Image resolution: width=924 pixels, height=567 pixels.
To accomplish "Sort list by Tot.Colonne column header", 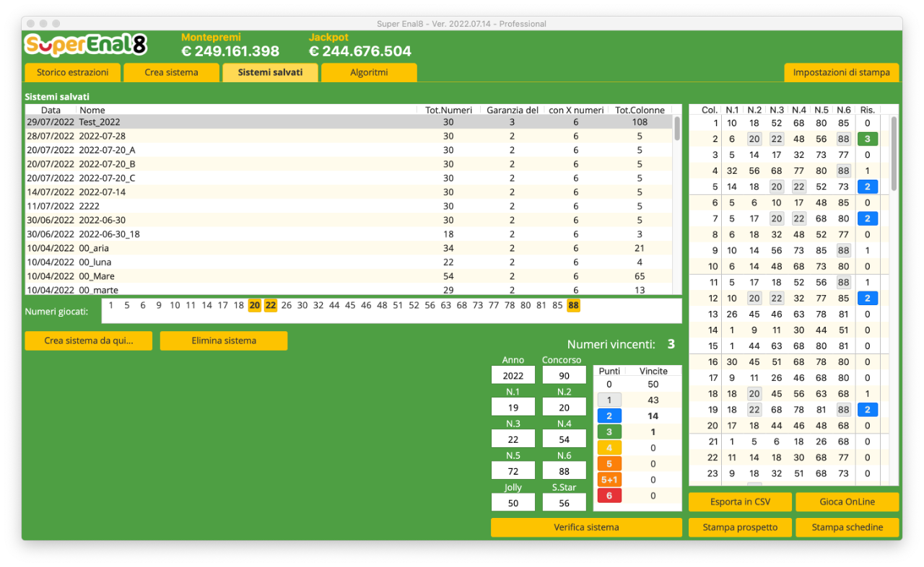I will coord(640,110).
